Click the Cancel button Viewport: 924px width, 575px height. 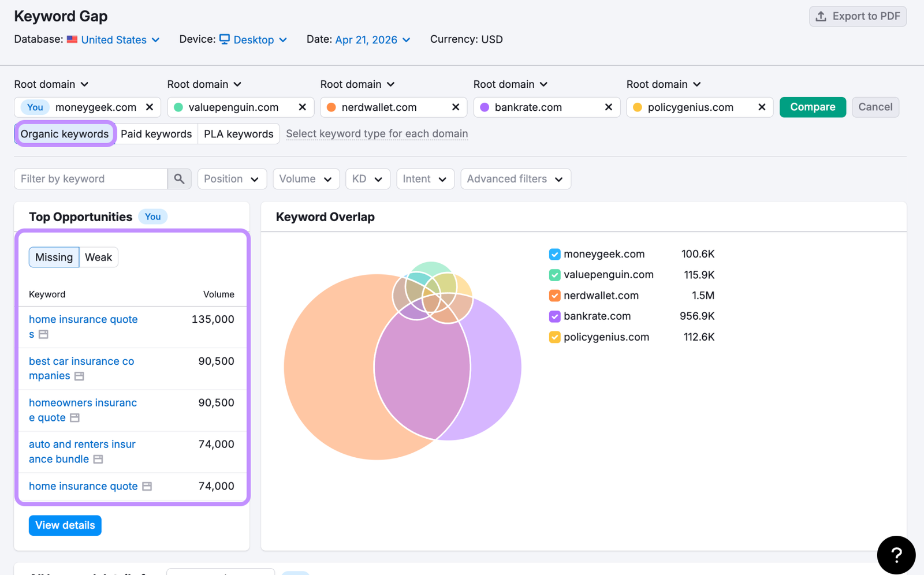875,107
